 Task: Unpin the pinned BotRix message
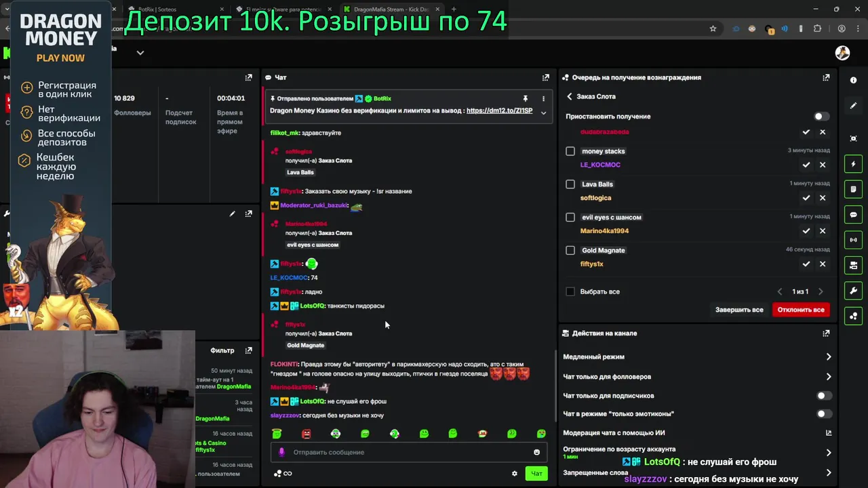[x=525, y=99]
